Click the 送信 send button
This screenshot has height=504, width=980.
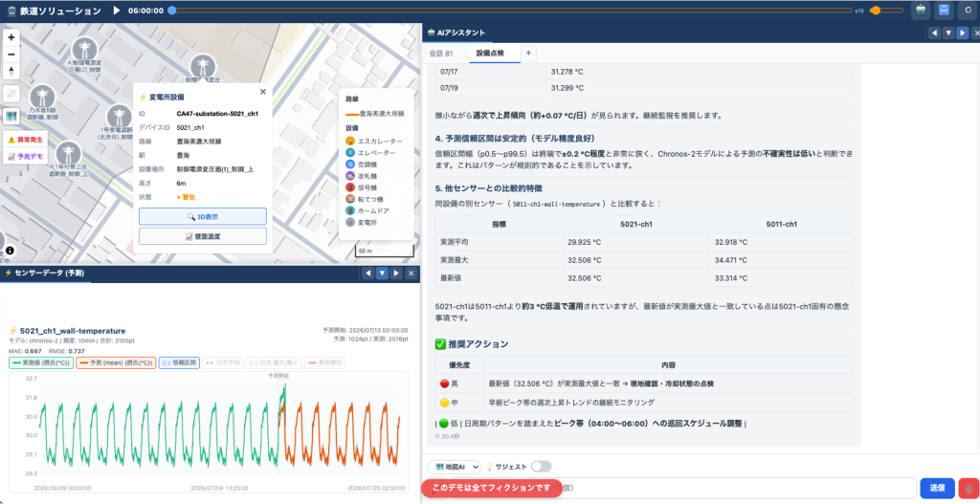(x=937, y=488)
